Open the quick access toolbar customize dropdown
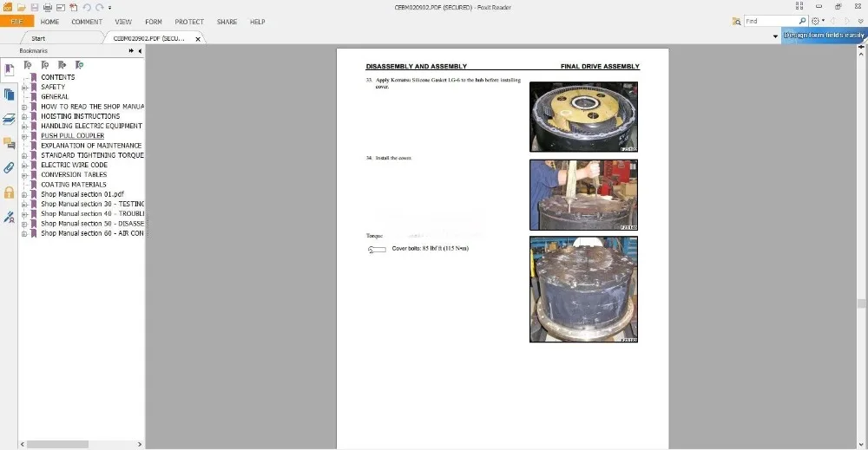Screen dimensions: 868x450 pyautogui.click(x=109, y=8)
